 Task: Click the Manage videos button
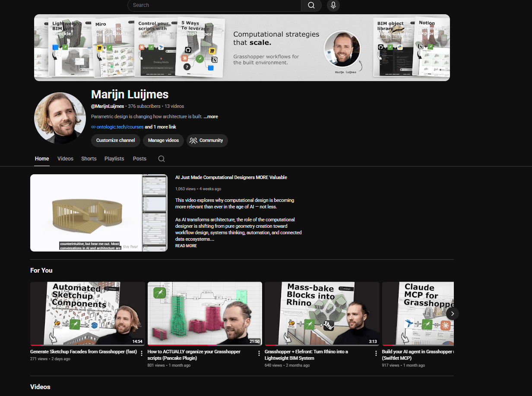point(164,141)
